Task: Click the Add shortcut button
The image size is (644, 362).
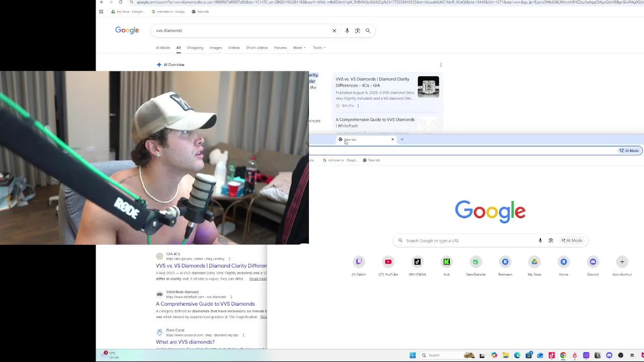Action: click(x=622, y=265)
